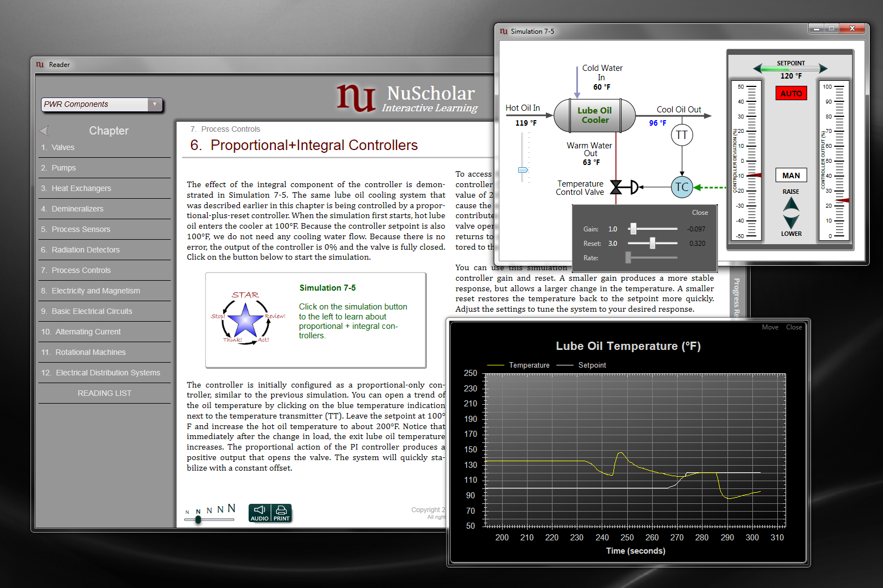Close the gain and reset tuning panel

700,213
